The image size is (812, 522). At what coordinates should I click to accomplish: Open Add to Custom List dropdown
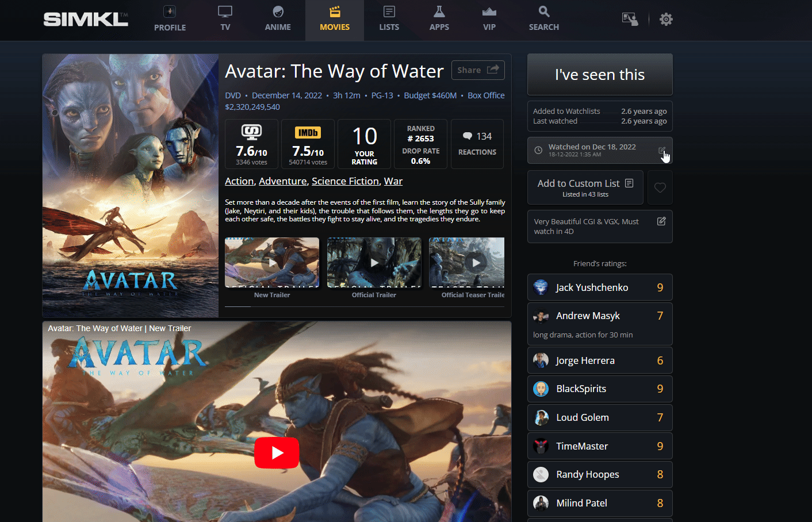tap(585, 187)
